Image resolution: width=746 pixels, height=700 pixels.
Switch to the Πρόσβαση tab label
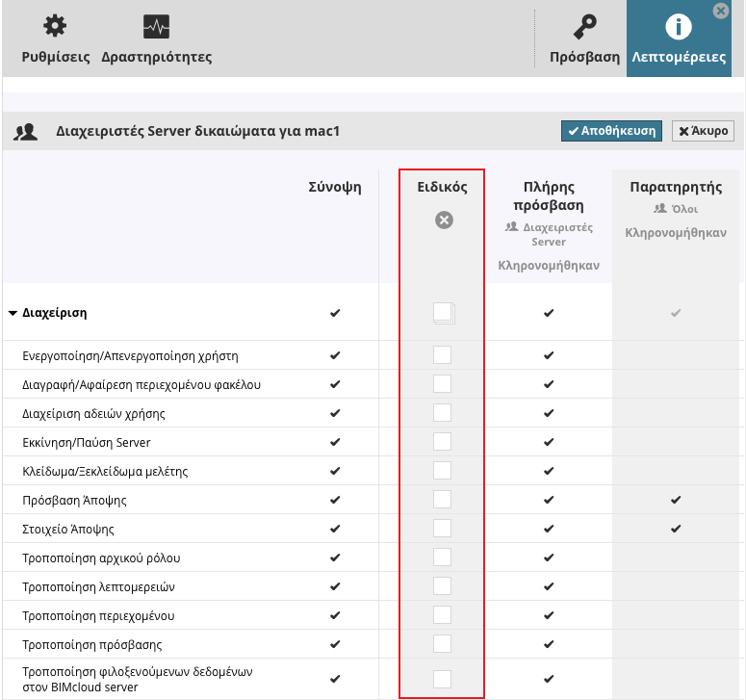pyautogui.click(x=584, y=57)
